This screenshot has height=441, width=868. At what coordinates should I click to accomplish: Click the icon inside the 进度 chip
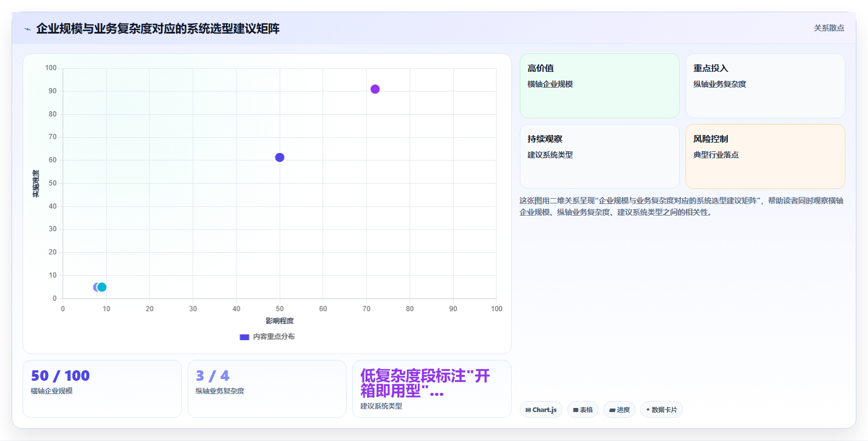pyautogui.click(x=612, y=410)
